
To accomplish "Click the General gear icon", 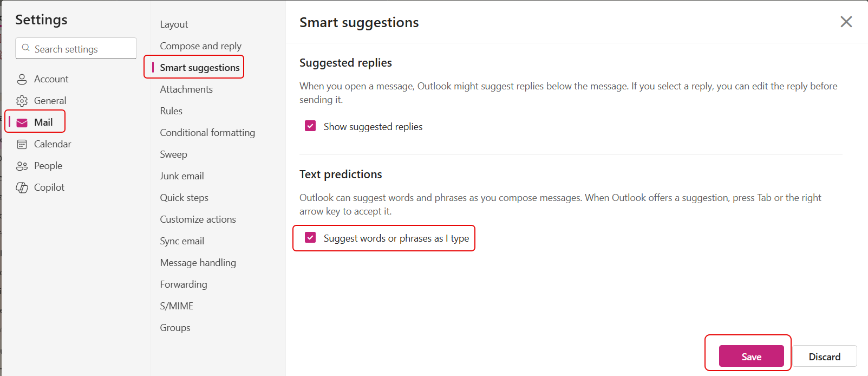I will pyautogui.click(x=22, y=101).
